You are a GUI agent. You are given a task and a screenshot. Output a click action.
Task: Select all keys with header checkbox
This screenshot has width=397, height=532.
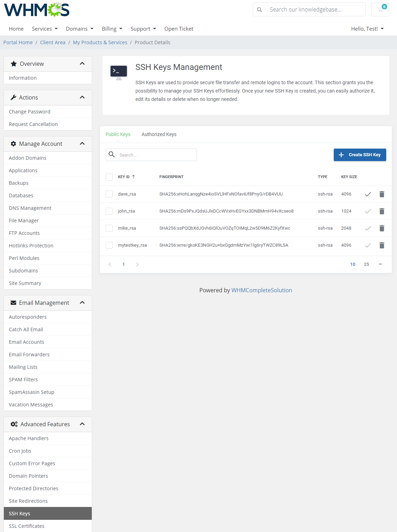[x=109, y=177]
